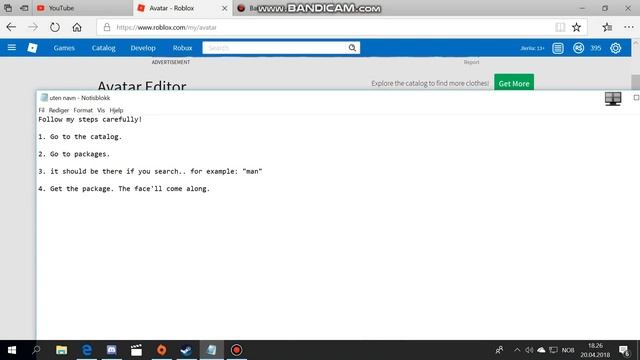Click the monitors icon in Notepad title bar
The image size is (640, 360).
613,99
